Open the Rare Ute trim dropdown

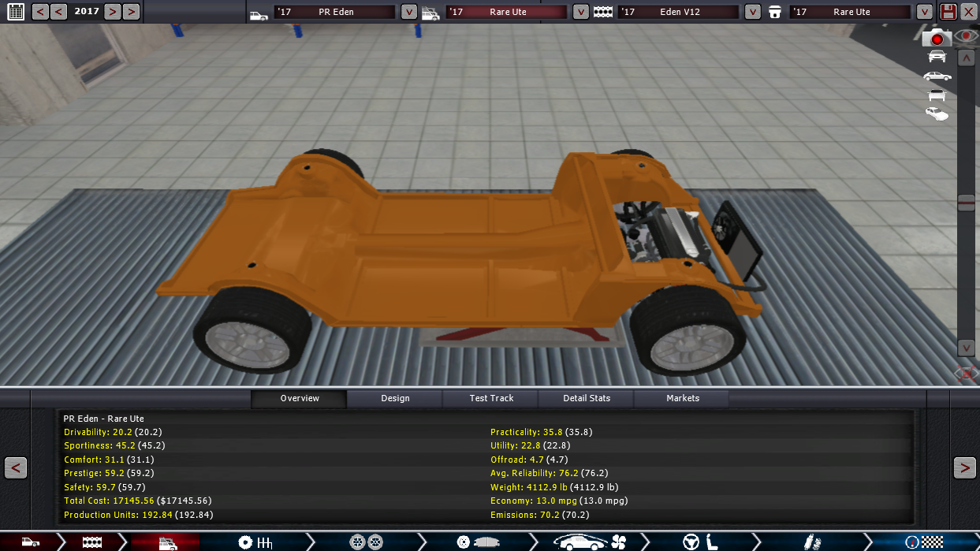580,12
